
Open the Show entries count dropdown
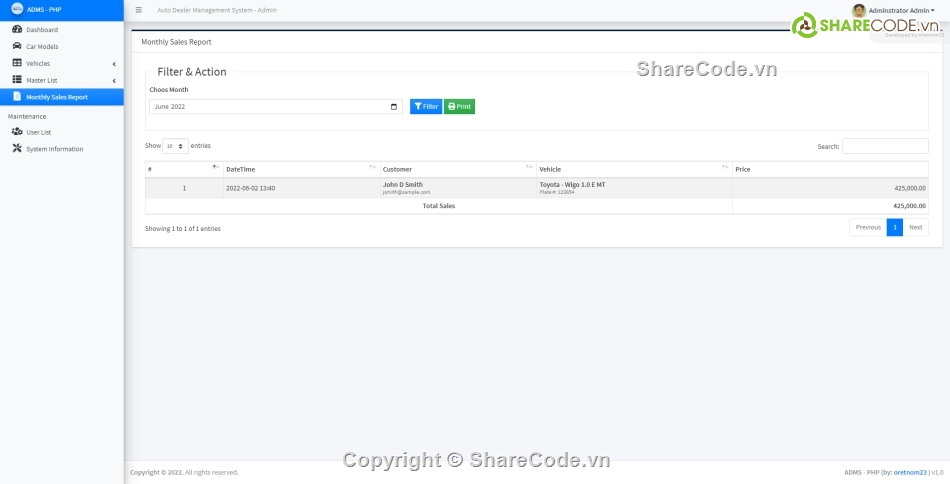tap(175, 146)
